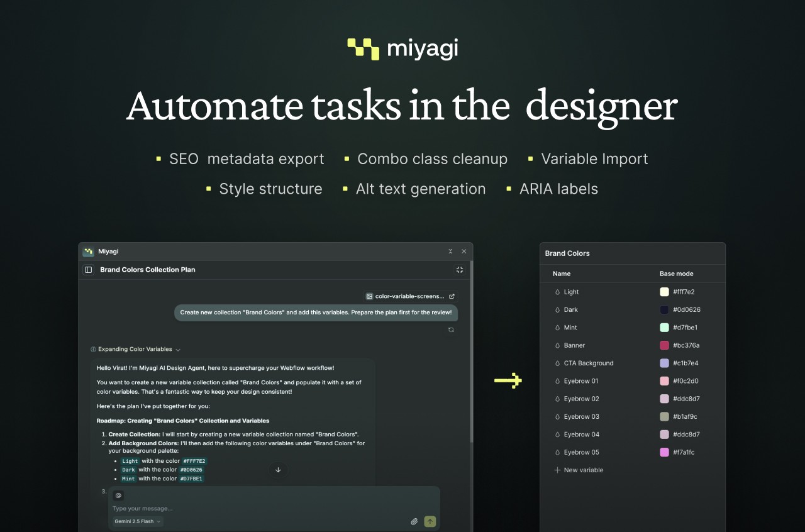Click the #D7FBE1 code chip in the chat plan
805x532 pixels.
[x=192, y=479]
